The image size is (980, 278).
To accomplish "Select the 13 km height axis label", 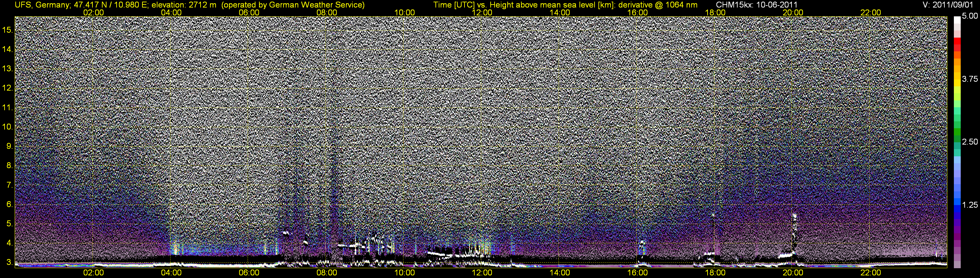I will click(x=8, y=69).
